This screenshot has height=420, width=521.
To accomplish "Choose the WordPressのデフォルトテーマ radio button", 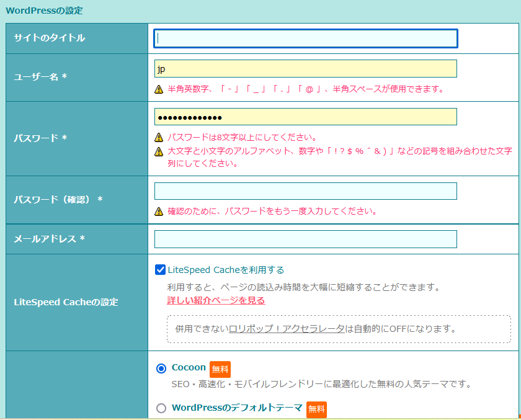I will click(161, 408).
